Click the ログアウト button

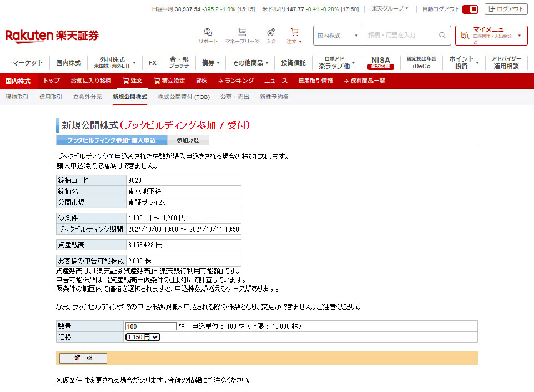click(x=506, y=9)
